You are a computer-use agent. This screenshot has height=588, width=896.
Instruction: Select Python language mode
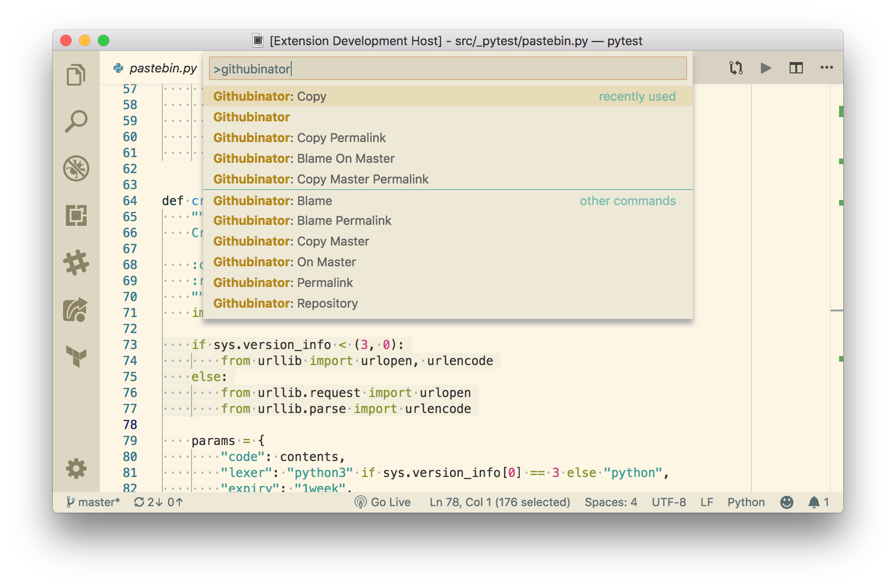(746, 502)
